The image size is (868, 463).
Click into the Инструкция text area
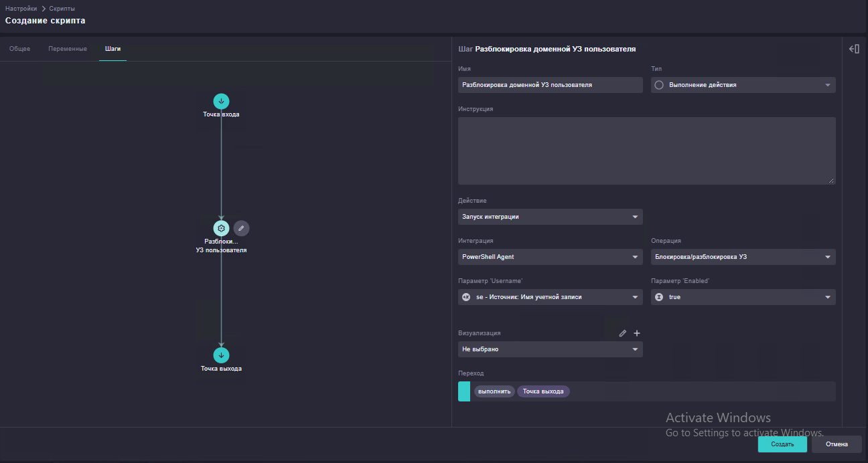(647, 151)
